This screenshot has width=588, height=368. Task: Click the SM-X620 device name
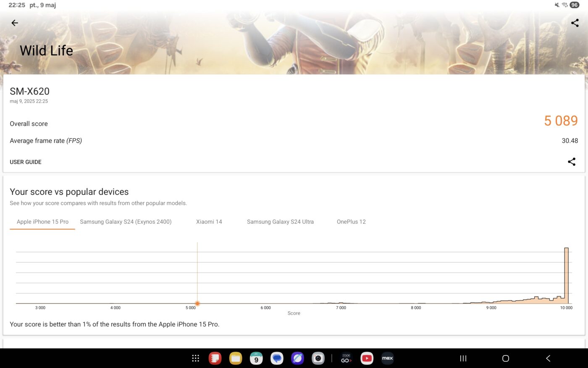(29, 91)
